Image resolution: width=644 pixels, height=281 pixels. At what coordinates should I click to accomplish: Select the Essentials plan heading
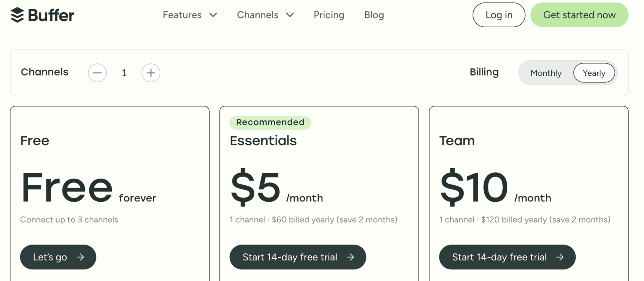pyautogui.click(x=263, y=140)
